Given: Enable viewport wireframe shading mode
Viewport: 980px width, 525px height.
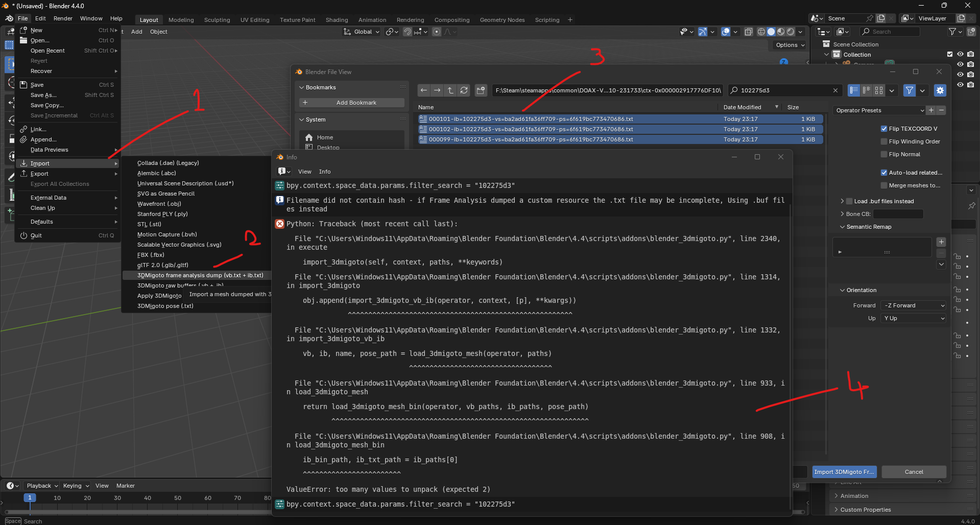Looking at the screenshot, I should (761, 32).
